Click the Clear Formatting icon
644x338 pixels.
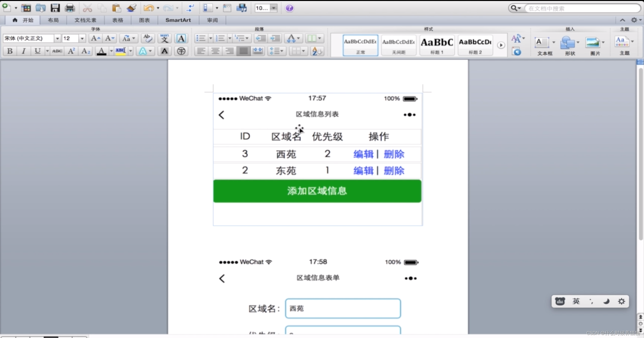[x=148, y=38]
